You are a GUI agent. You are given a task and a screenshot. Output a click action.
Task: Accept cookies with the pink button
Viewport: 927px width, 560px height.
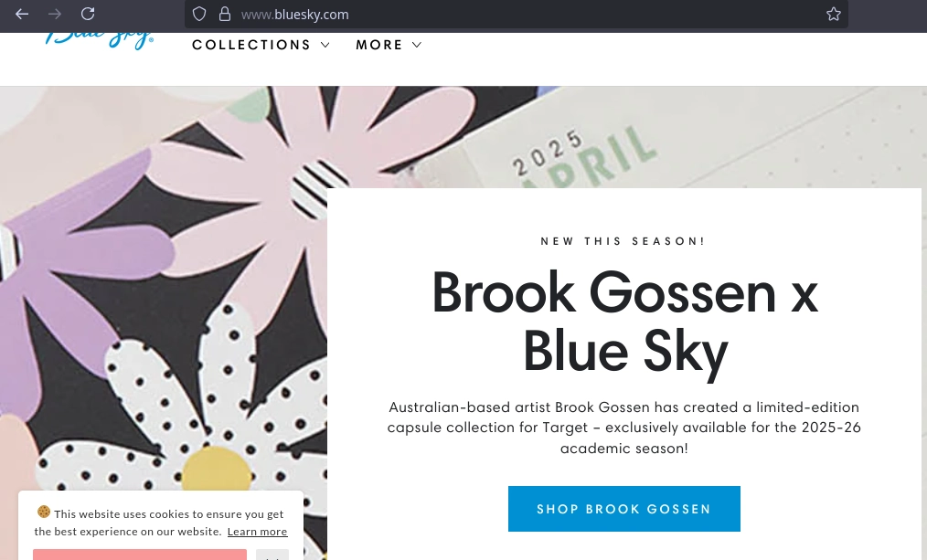point(140,555)
